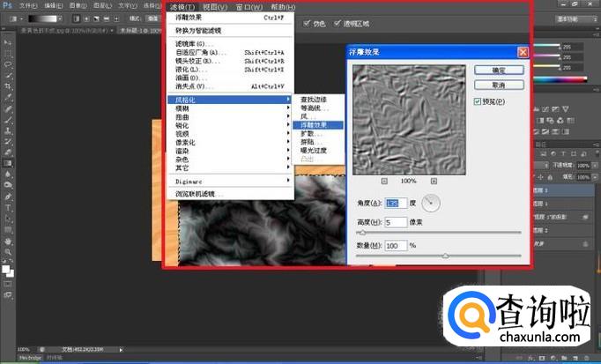Select the Move tool in toolbar

pyautogui.click(x=8, y=41)
